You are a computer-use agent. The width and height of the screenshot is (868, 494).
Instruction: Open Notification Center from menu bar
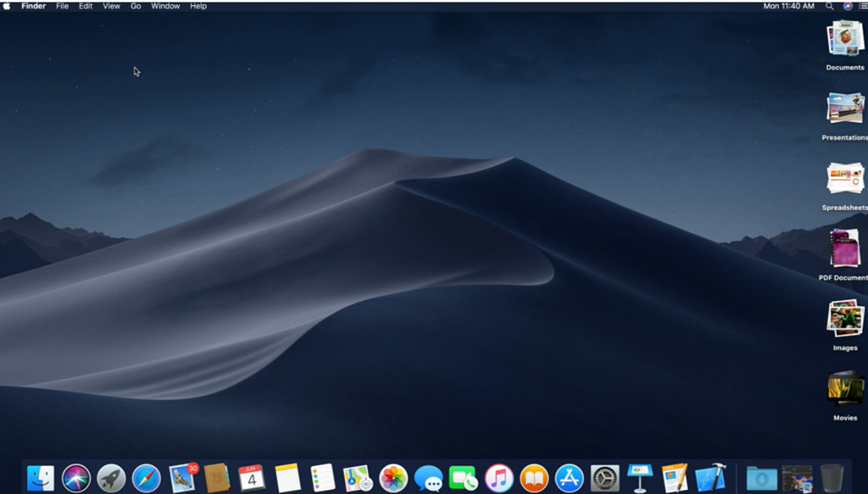click(861, 6)
